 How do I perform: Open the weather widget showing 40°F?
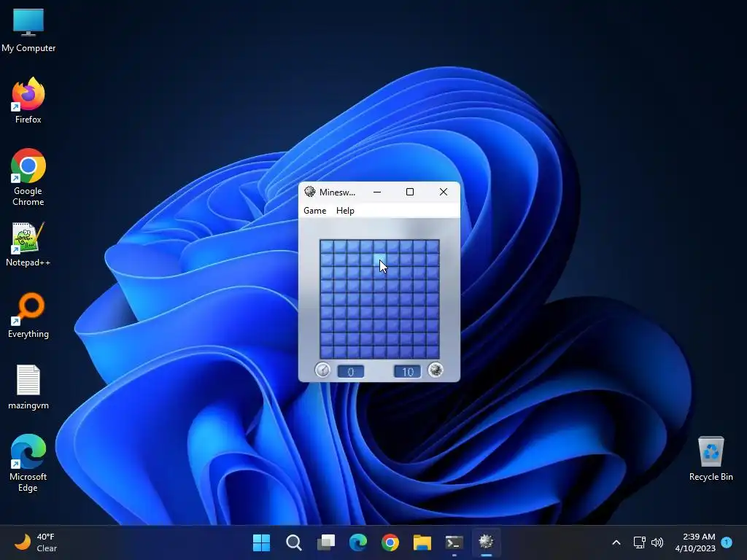(35, 542)
